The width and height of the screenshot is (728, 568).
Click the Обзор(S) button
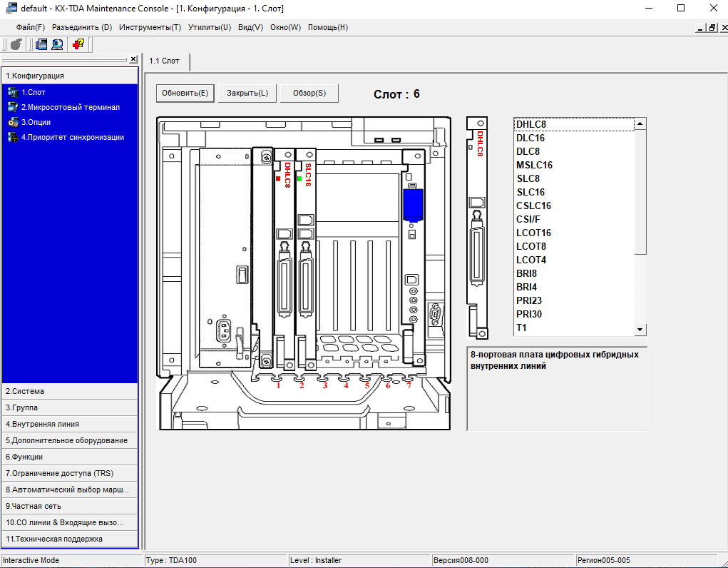pyautogui.click(x=309, y=93)
